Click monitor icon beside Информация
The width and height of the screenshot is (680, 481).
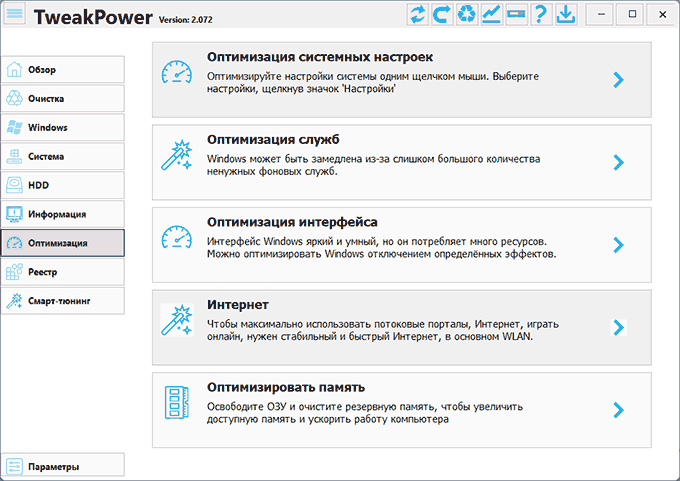click(x=14, y=214)
